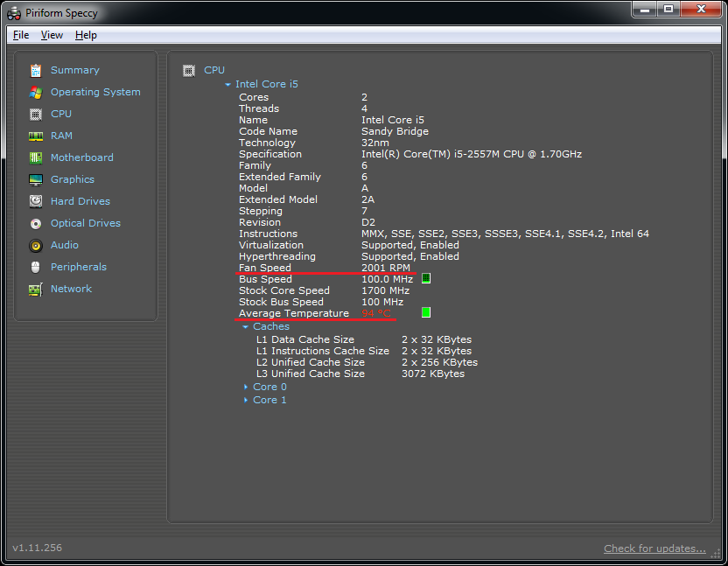Select the Audio section label
728x566 pixels.
(65, 245)
